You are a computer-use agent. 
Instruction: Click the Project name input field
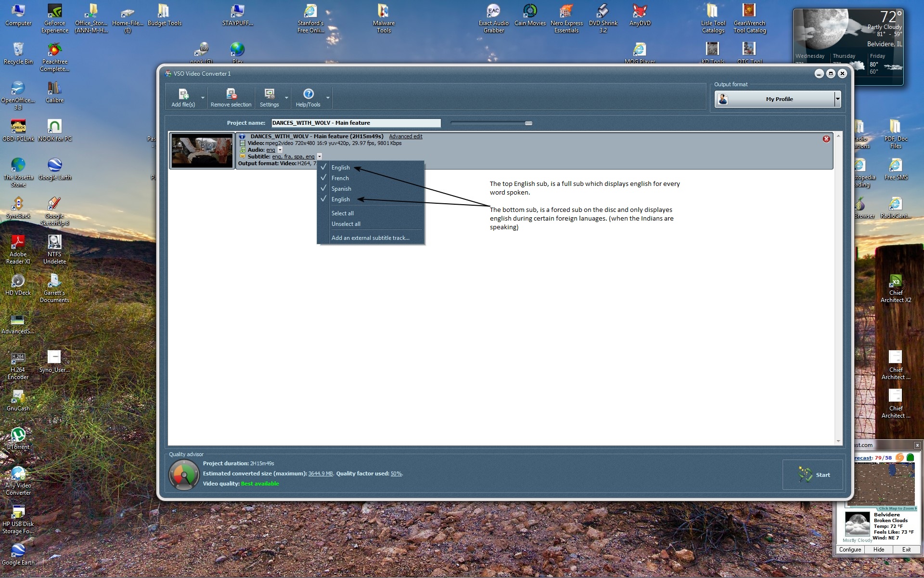click(356, 123)
